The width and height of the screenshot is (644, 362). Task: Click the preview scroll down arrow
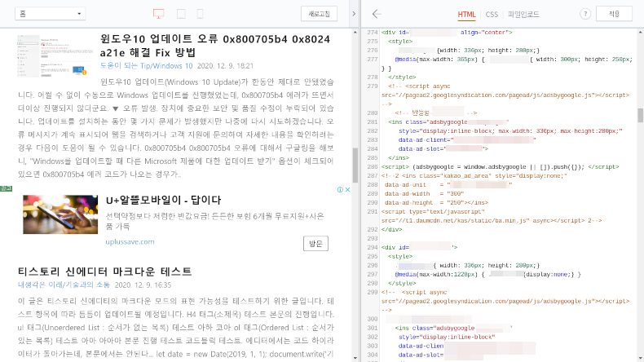[355, 358]
